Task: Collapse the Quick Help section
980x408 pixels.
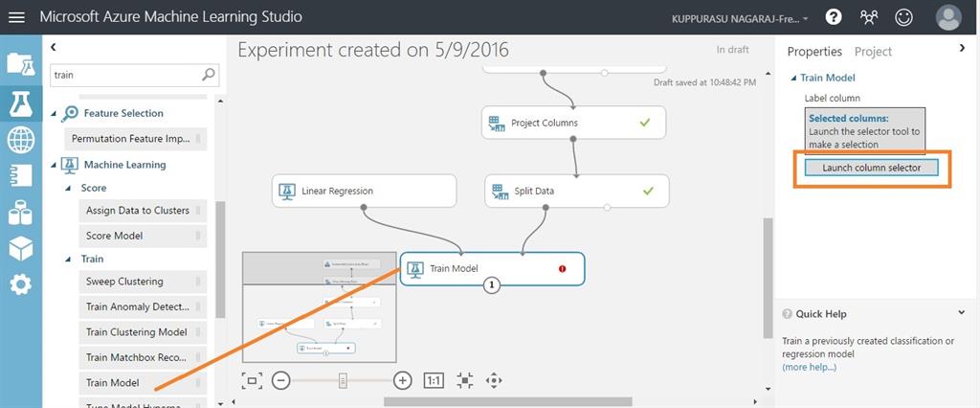Action: coord(961,312)
